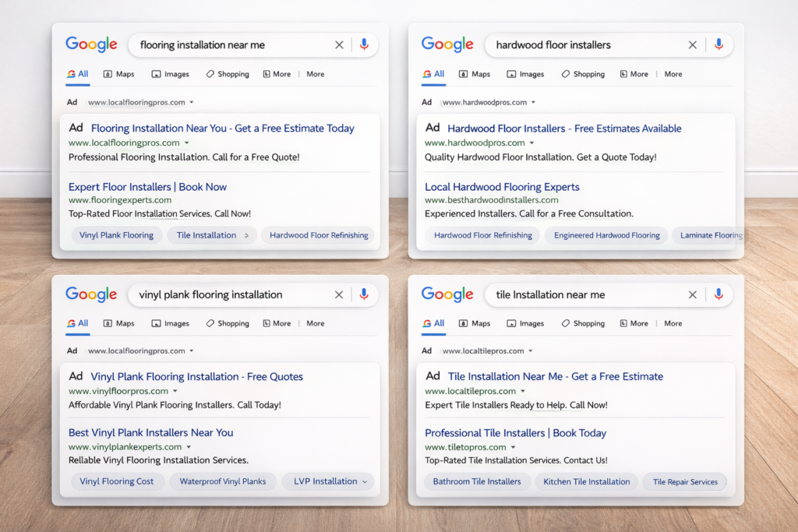Click microphone in 'flooring installation near me' search
The image size is (798, 532).
coord(364,44)
